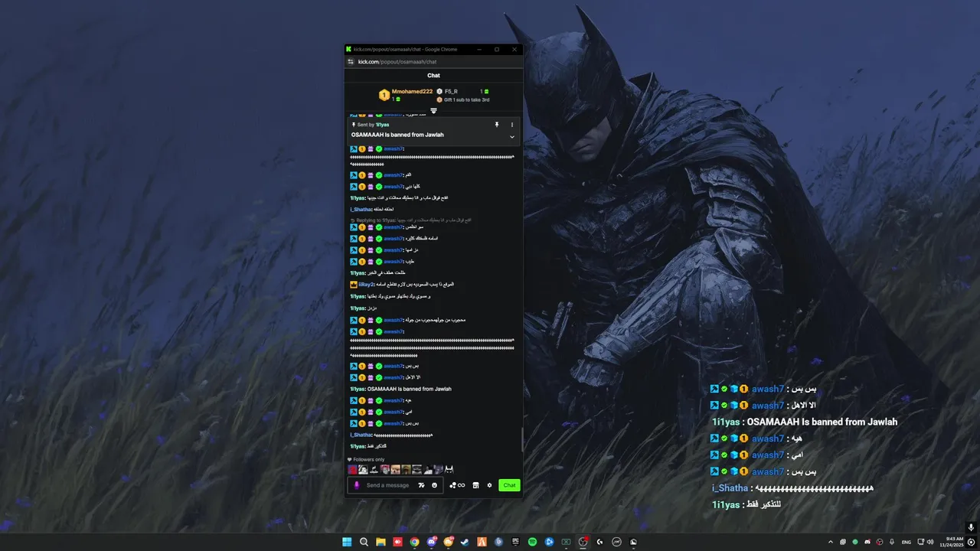Viewport: 980px width, 551px height.
Task: Click the channel points infinity icon
Action: click(x=457, y=485)
